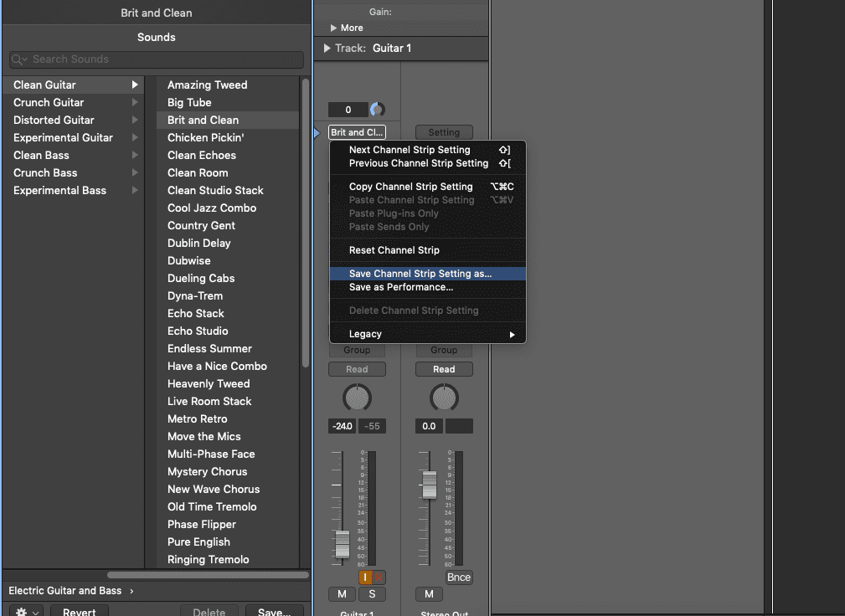Click the Brit and Cl... setting button
845x616 pixels.
tap(357, 132)
